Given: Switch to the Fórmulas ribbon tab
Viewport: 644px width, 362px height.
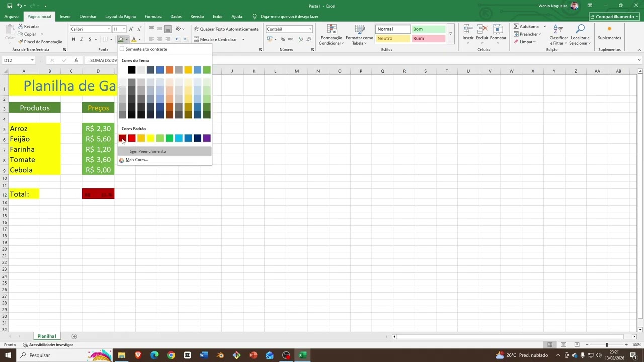Looking at the screenshot, I should tap(153, 16).
